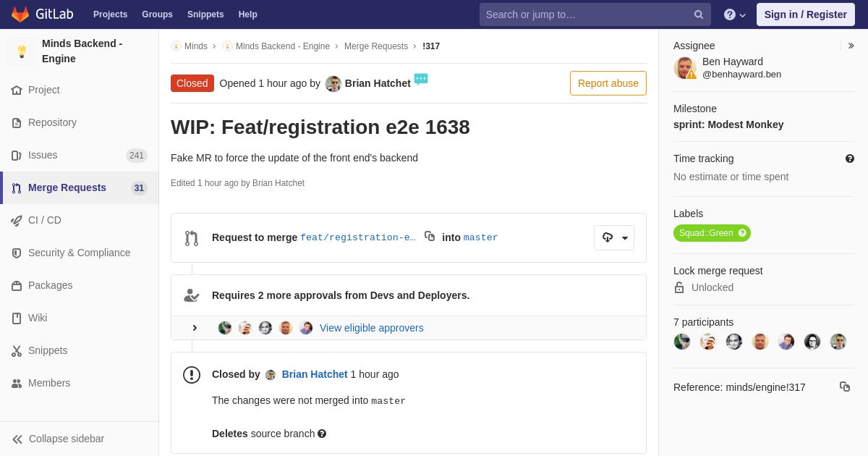Click the Time tracking help icon
This screenshot has height=456, width=868.
click(x=850, y=159)
